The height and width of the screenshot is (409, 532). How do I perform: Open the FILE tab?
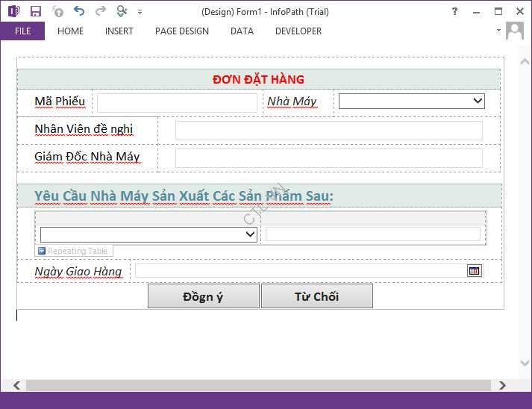22,31
